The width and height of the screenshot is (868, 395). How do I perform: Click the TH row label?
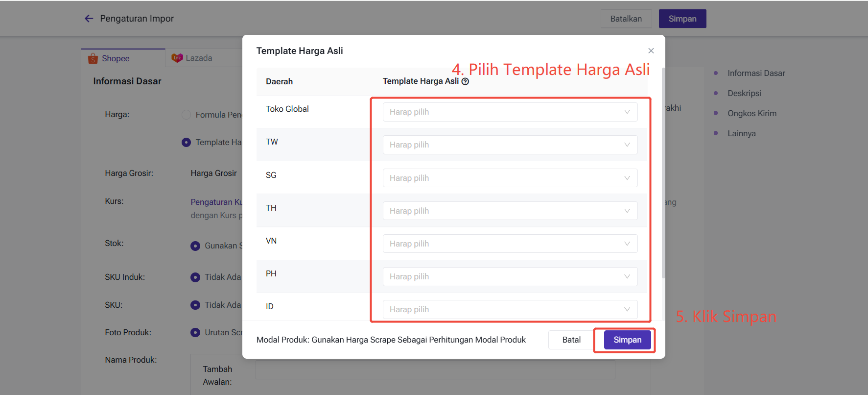click(271, 208)
